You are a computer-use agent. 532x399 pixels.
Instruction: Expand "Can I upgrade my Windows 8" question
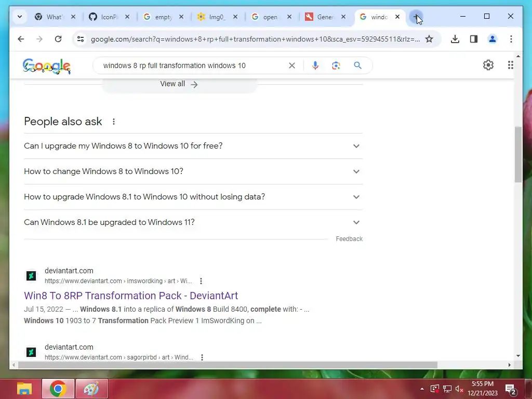coord(193,146)
